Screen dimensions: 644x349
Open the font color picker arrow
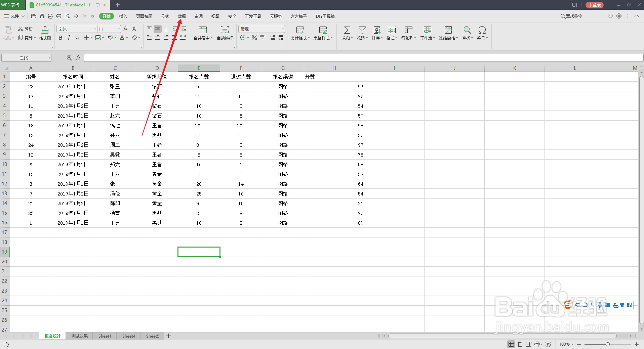point(127,38)
